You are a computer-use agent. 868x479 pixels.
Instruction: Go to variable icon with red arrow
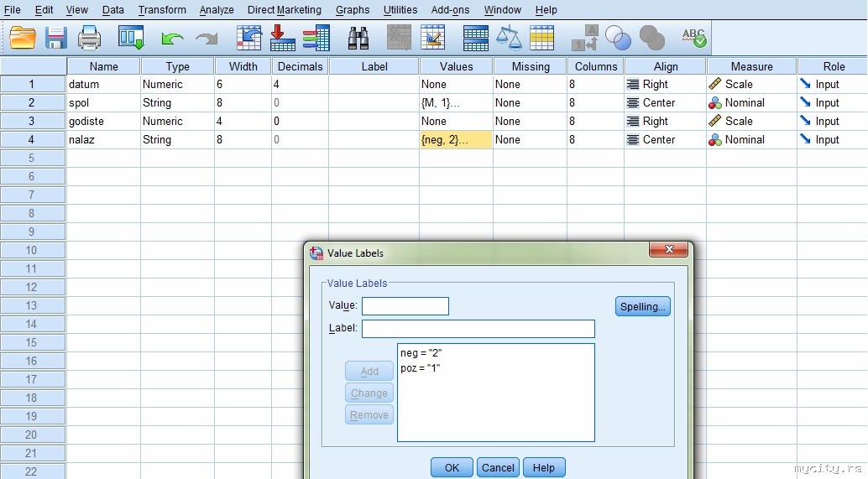click(283, 38)
